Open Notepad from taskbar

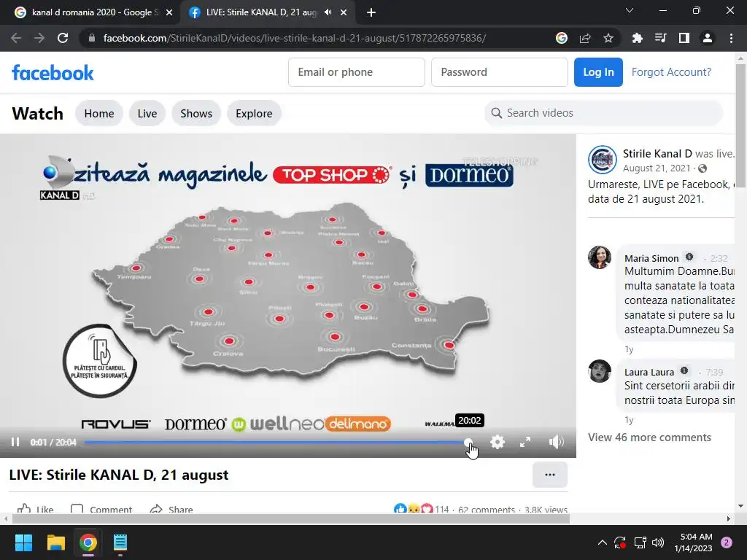tap(120, 542)
